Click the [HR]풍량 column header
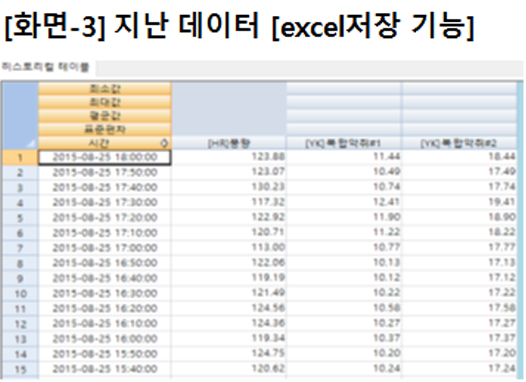Screen dimensions: 526x382 click(x=229, y=144)
